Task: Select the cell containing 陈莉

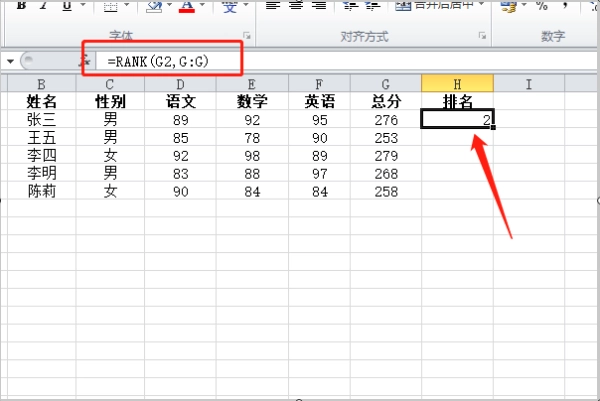Action: click(x=41, y=191)
